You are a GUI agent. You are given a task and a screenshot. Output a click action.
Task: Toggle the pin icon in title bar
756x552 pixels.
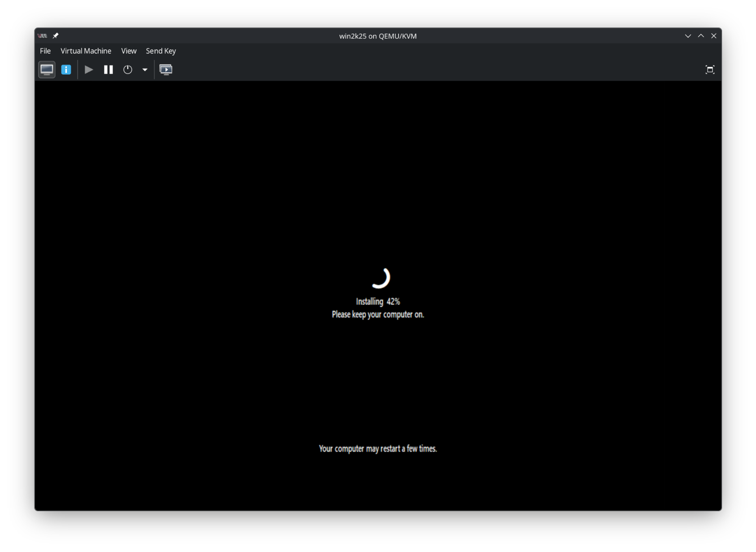tap(56, 36)
